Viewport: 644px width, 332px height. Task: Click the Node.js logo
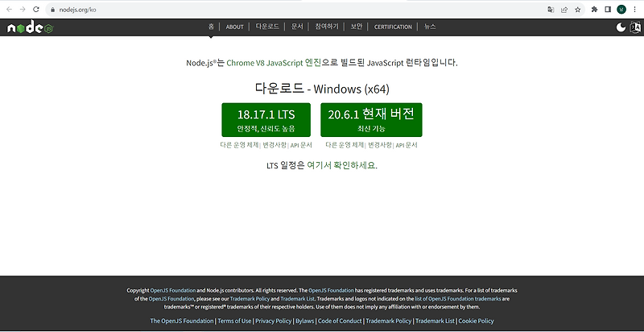point(31,27)
